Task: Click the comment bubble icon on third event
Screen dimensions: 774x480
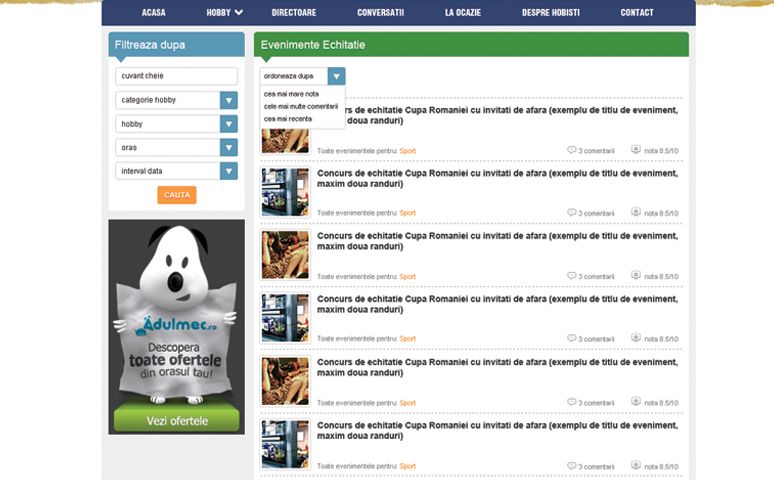Action: pyautogui.click(x=572, y=276)
